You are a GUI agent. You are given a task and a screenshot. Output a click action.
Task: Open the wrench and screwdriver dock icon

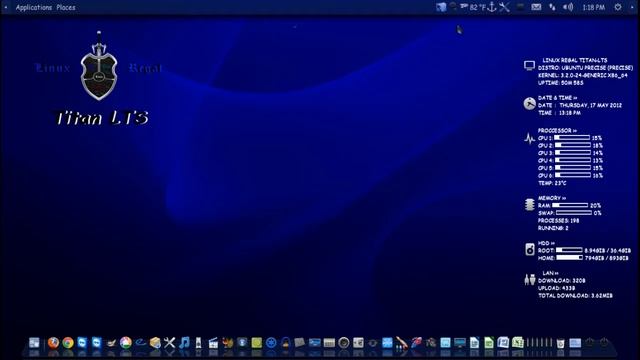pyautogui.click(x=169, y=342)
